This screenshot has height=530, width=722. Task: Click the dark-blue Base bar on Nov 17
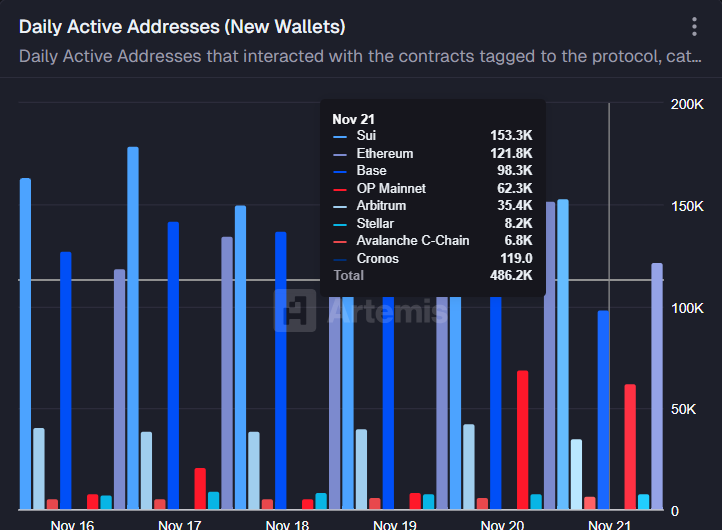click(x=173, y=366)
